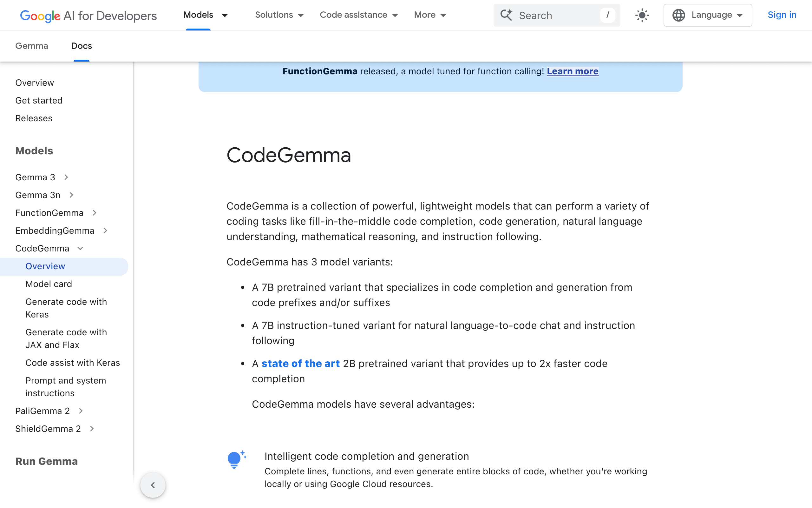Click the globe icon in Language button
This screenshot has height=508, width=812.
click(678, 15)
